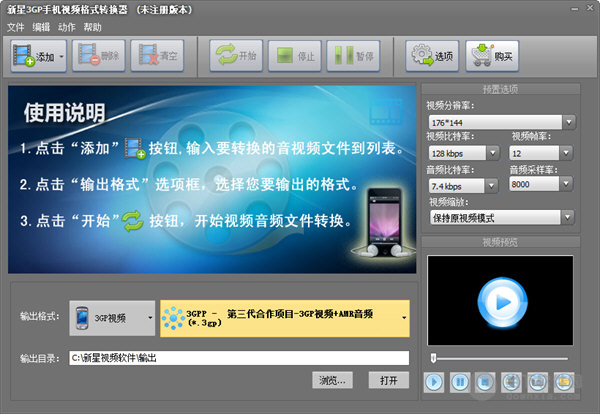
Task: Open the yellow 3GPP format profile dropdown
Action: 285,318
